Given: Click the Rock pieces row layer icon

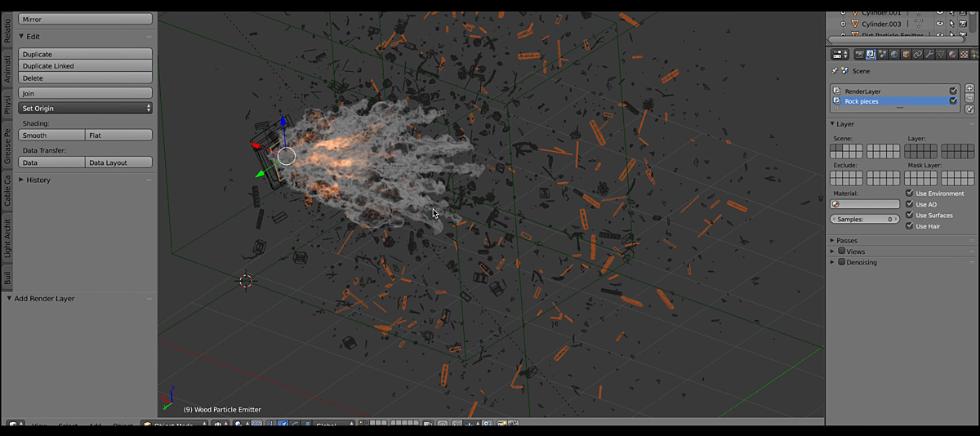Looking at the screenshot, I should 837,101.
